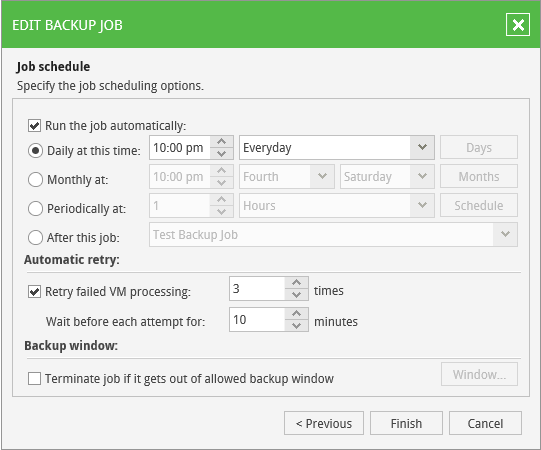Enable Terminate job outside backup window
Viewport: 541px width, 450px height.
pos(35,378)
